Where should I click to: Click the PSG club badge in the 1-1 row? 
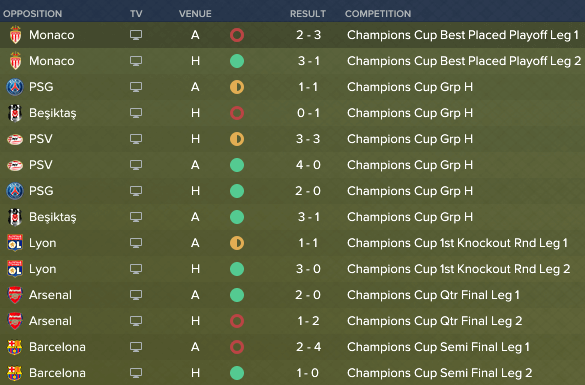[15, 87]
